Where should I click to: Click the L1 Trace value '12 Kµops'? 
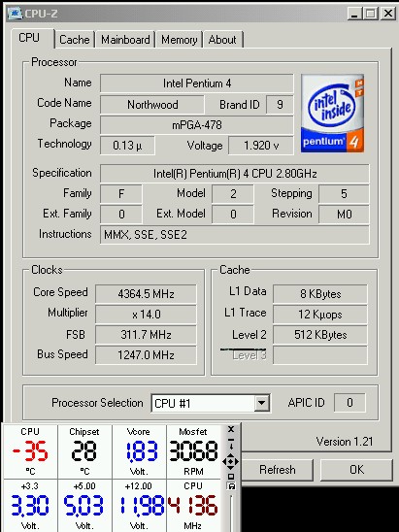[x=320, y=314]
